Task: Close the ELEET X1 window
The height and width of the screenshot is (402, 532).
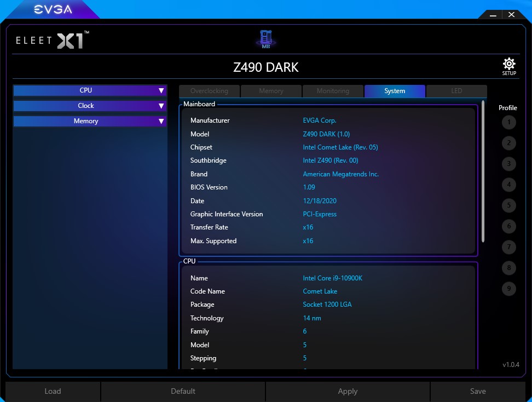Action: pos(511,15)
